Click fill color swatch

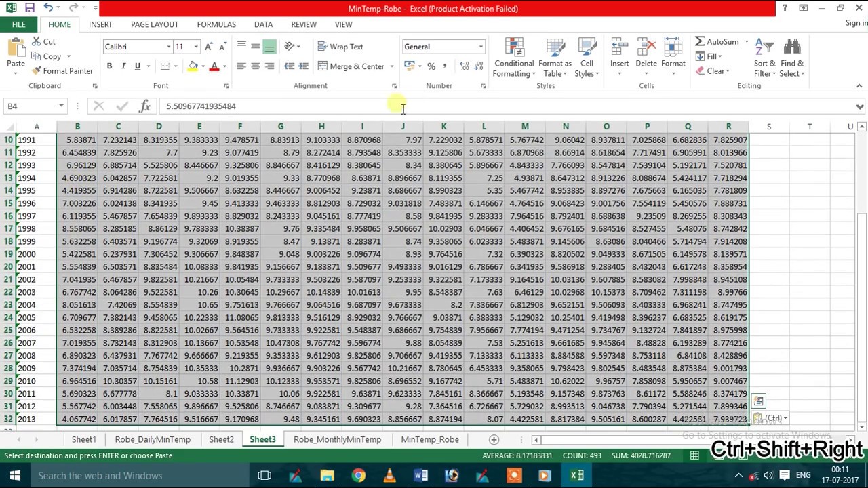[x=193, y=66]
